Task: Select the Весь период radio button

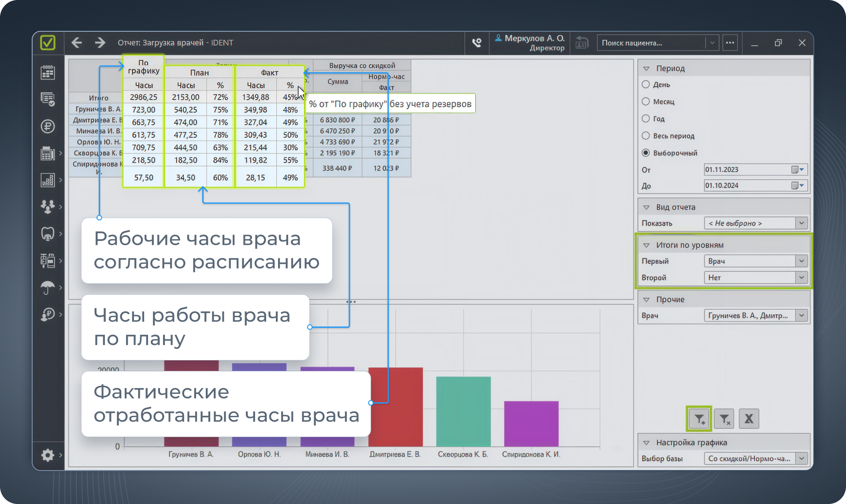Action: click(646, 136)
